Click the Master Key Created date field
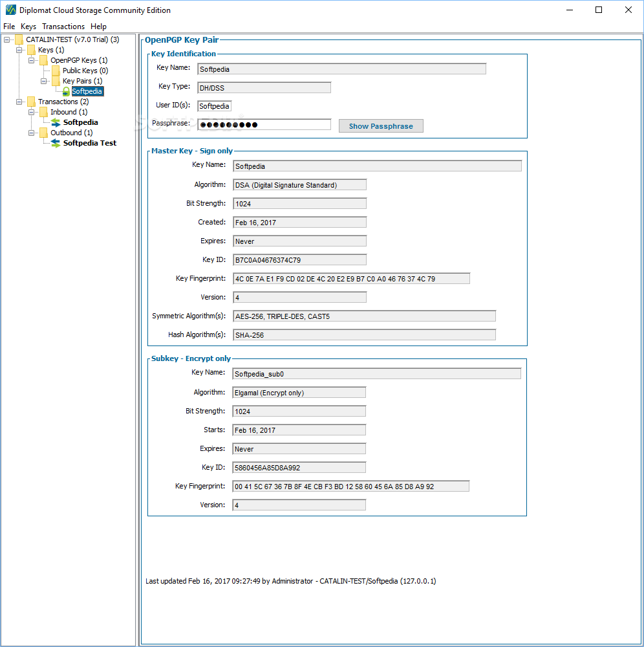 coord(300,223)
